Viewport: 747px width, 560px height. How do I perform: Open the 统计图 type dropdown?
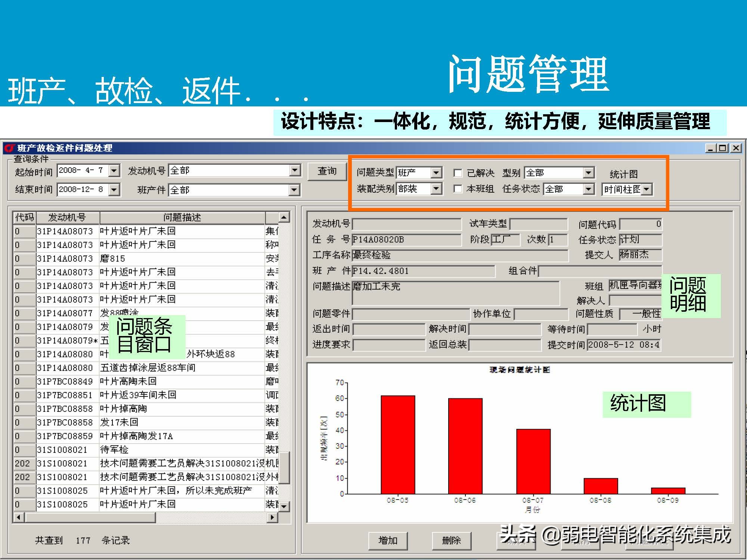click(647, 189)
